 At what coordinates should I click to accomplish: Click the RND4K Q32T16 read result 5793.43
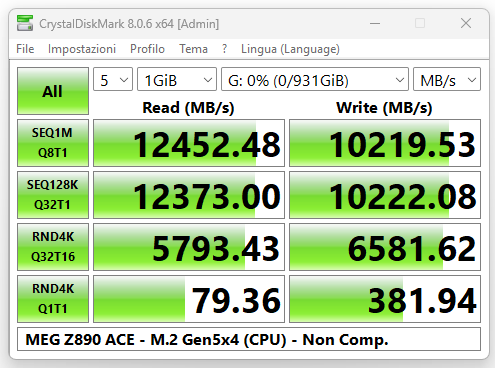tap(189, 247)
